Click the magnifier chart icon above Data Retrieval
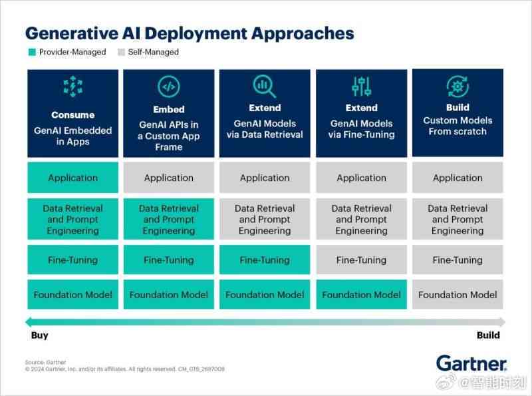Screen dimensions: 532x396 [264, 87]
